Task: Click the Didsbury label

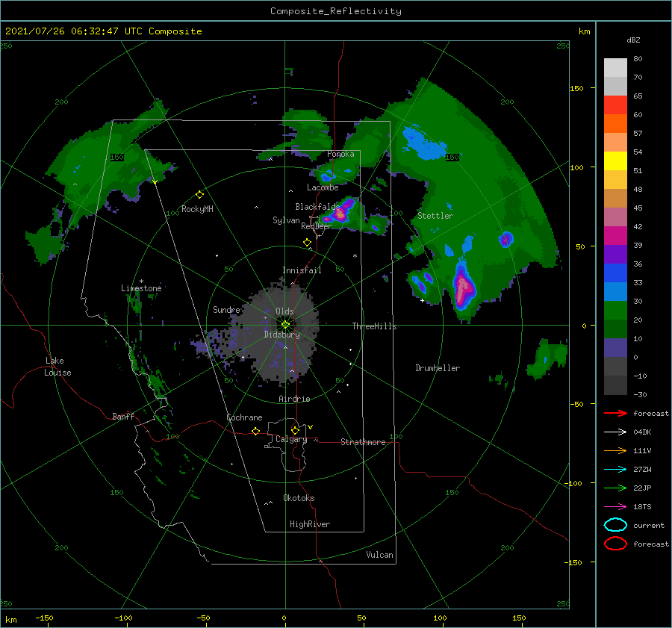Action: 282,335
